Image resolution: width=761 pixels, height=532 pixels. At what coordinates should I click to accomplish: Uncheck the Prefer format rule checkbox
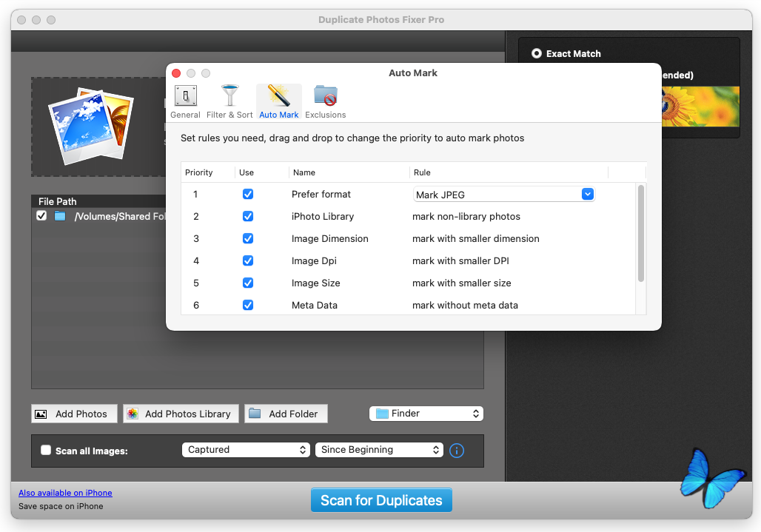pyautogui.click(x=248, y=195)
